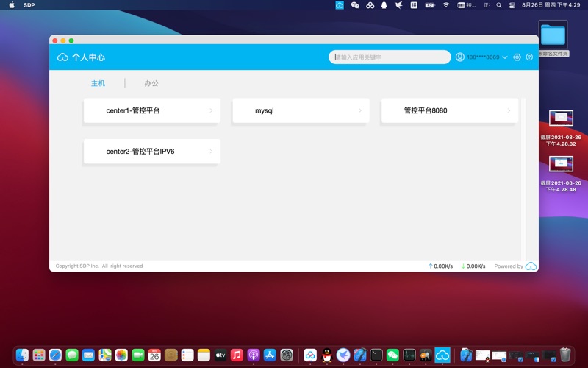This screenshot has height=368, width=588.
Task: Expand the 管控平台8080 chevron arrow
Action: pos(509,111)
